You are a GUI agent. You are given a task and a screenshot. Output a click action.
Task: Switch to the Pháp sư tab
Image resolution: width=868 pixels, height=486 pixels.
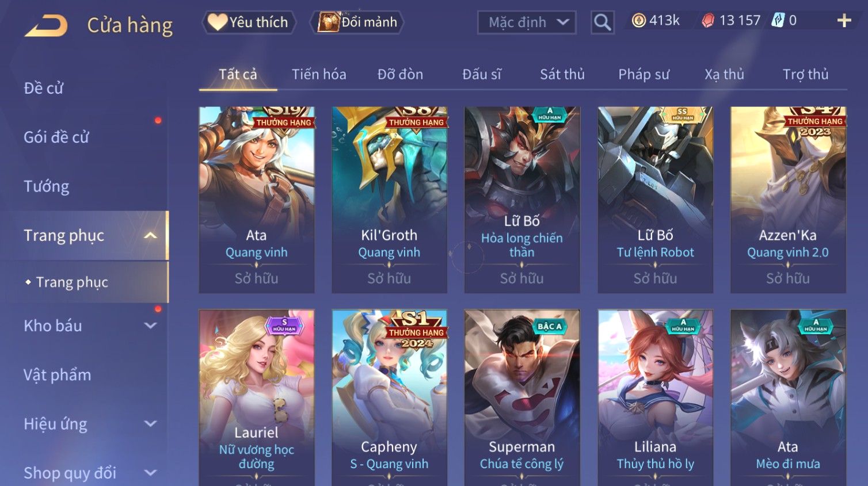[644, 74]
